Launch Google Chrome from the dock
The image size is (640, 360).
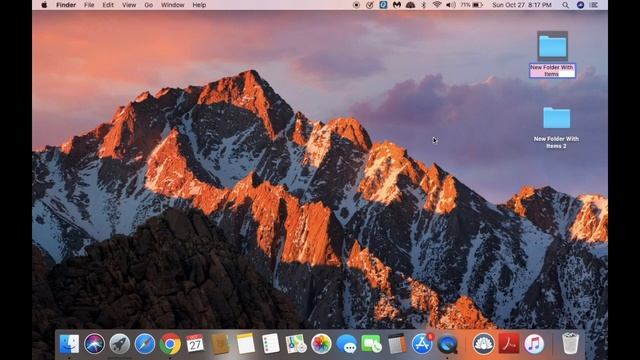coord(170,344)
